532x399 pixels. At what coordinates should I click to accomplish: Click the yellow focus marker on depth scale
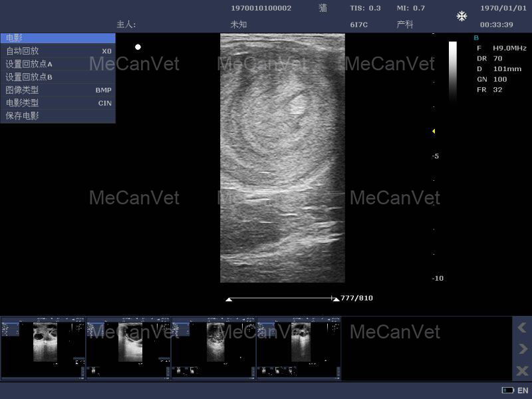tap(434, 131)
